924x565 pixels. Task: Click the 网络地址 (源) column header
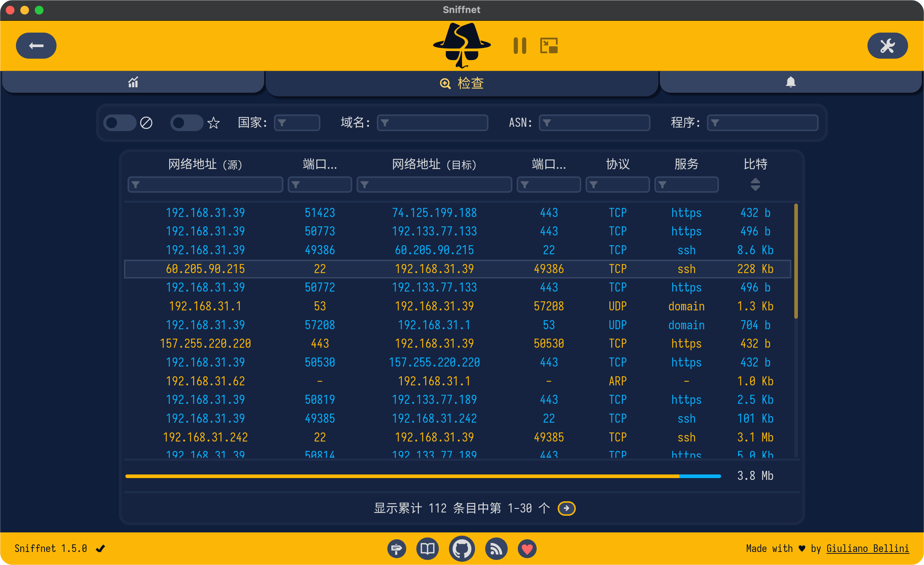click(205, 164)
